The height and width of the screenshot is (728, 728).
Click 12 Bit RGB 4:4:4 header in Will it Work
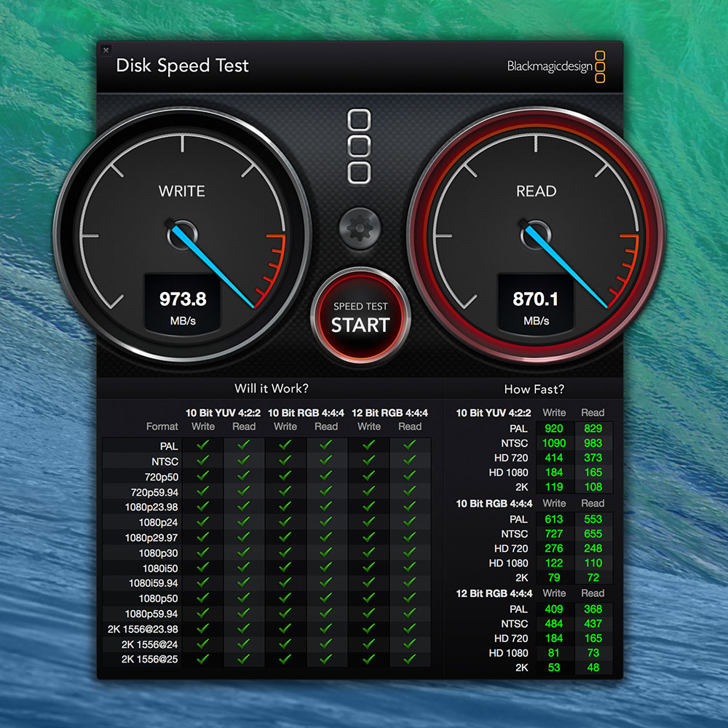pyautogui.click(x=389, y=413)
